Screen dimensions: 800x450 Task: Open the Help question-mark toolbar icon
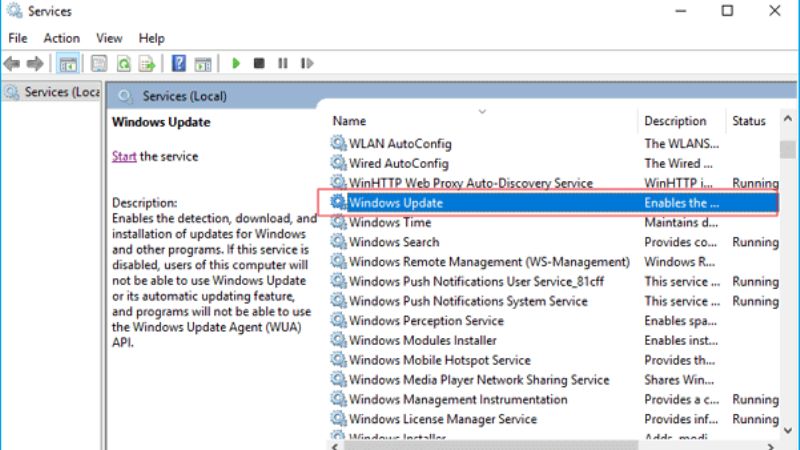(179, 64)
